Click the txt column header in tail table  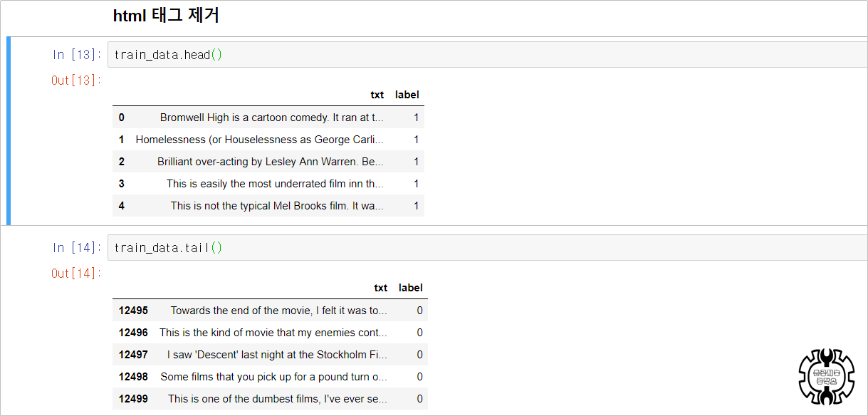381,288
